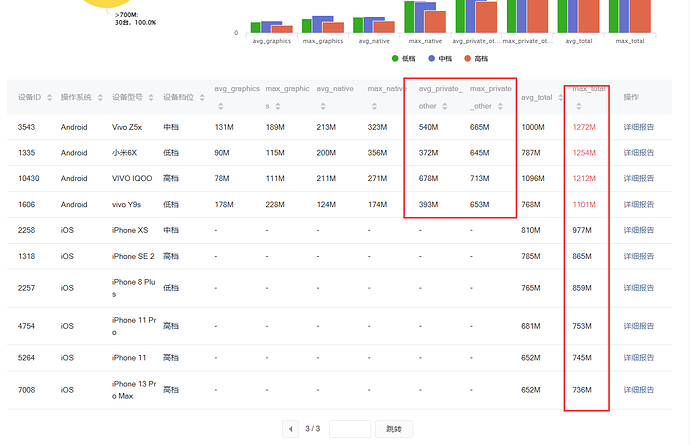690x446 pixels.
Task: Select device ID 3543 cell
Action: click(x=26, y=127)
